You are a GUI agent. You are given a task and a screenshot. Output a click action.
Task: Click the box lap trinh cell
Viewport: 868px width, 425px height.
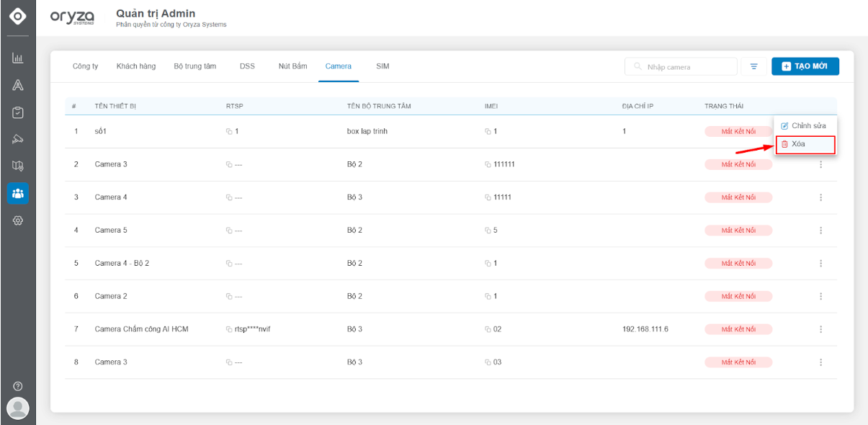[x=367, y=132]
